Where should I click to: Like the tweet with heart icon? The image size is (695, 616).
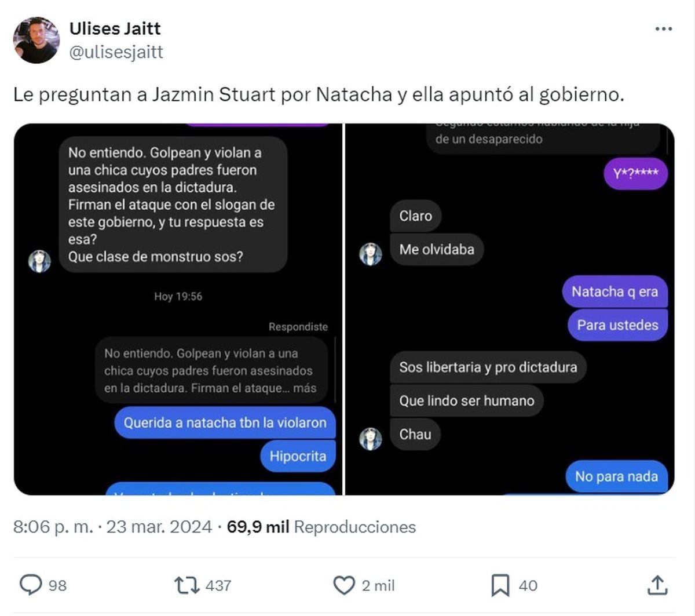[x=344, y=585]
